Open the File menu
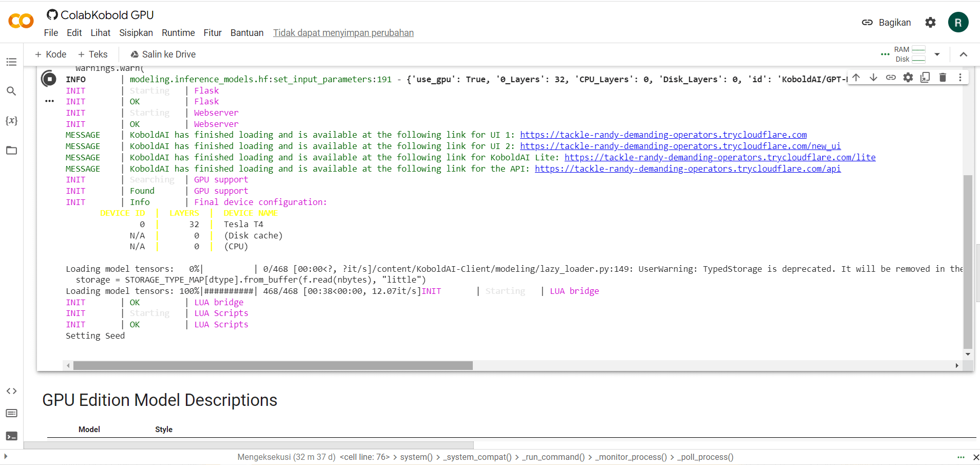980x465 pixels. pyautogui.click(x=51, y=33)
